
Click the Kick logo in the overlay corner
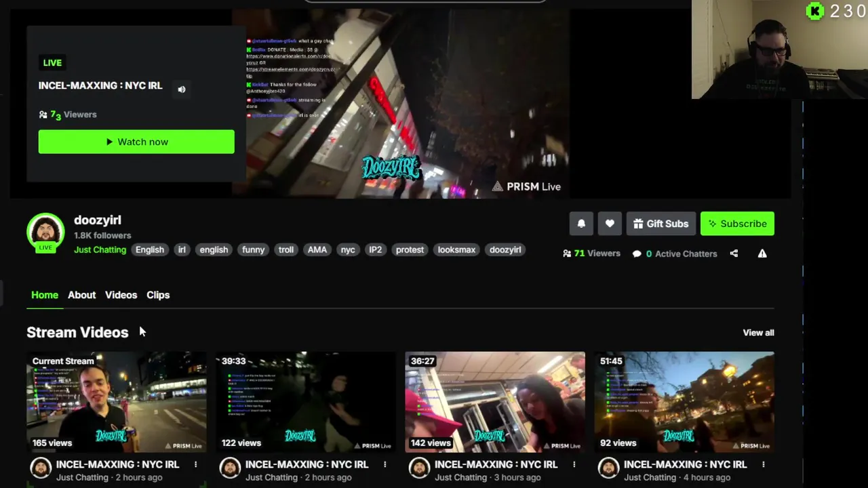[814, 11]
